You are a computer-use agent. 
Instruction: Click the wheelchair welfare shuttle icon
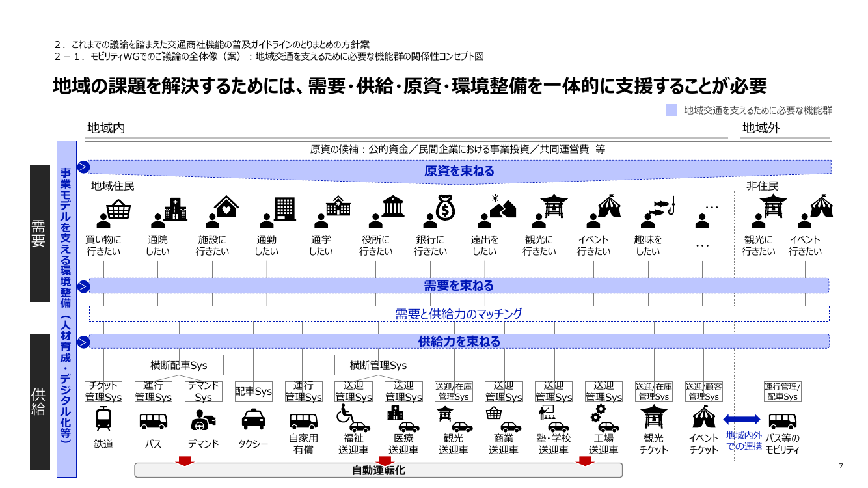[x=353, y=418]
